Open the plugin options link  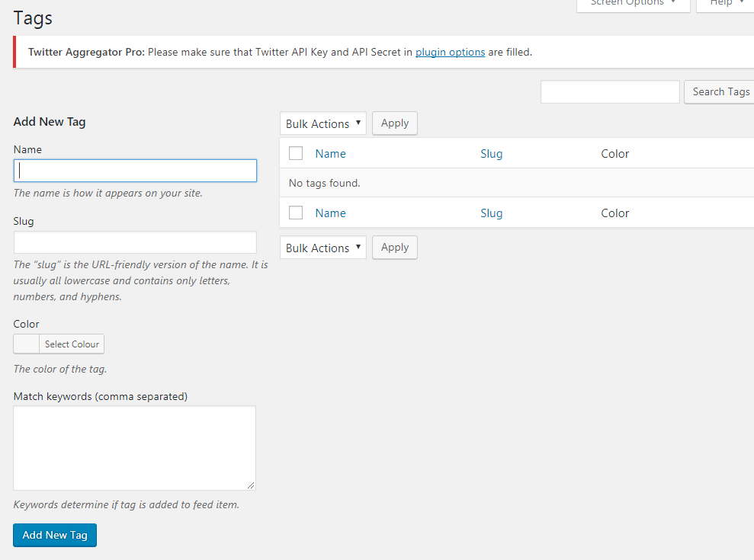click(450, 53)
